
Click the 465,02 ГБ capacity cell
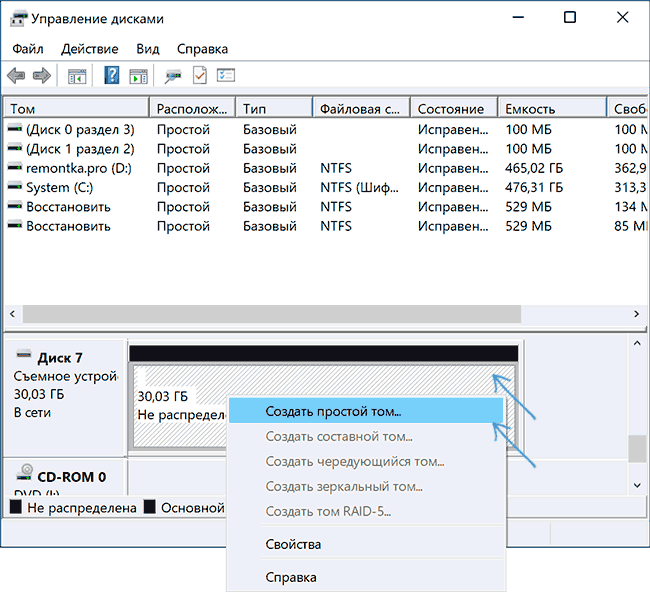click(534, 168)
